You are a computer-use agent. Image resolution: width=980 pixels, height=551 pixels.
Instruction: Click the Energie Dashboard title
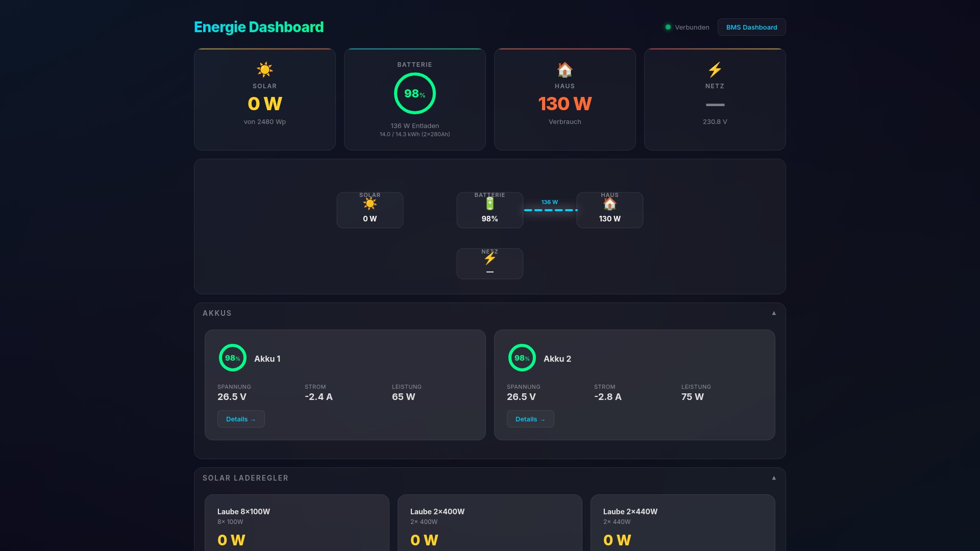click(259, 27)
